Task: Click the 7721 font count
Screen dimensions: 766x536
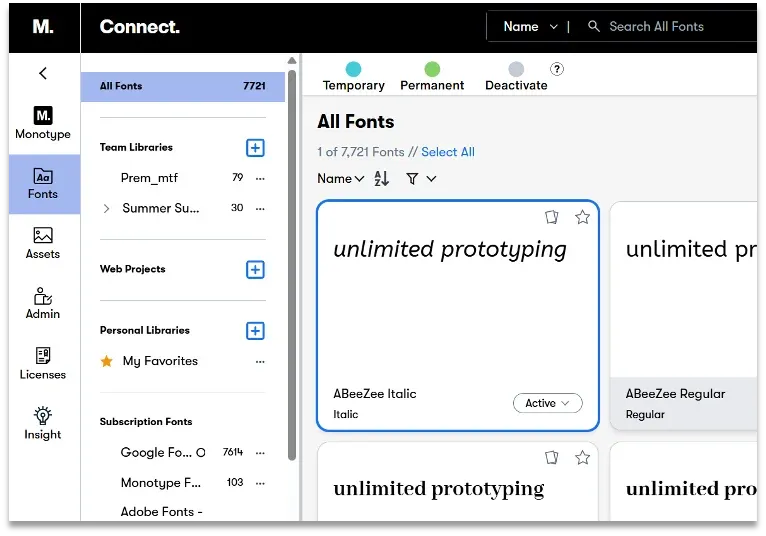Action: click(x=255, y=86)
